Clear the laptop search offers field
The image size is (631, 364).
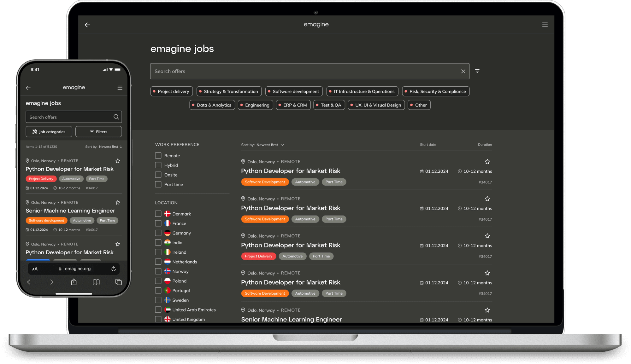click(x=463, y=72)
